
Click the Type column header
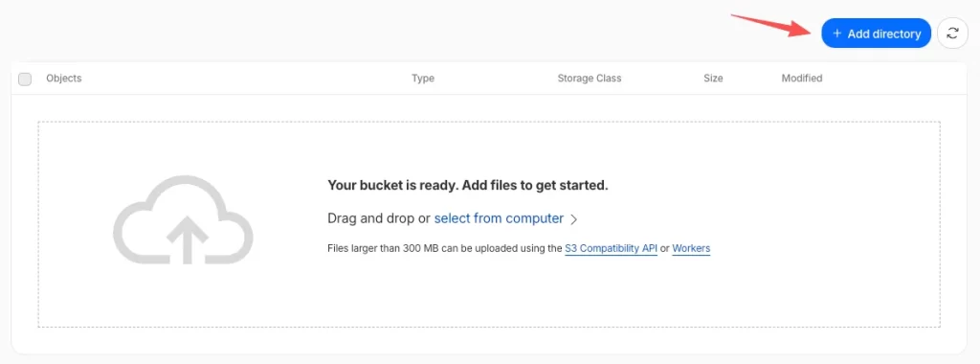click(422, 79)
